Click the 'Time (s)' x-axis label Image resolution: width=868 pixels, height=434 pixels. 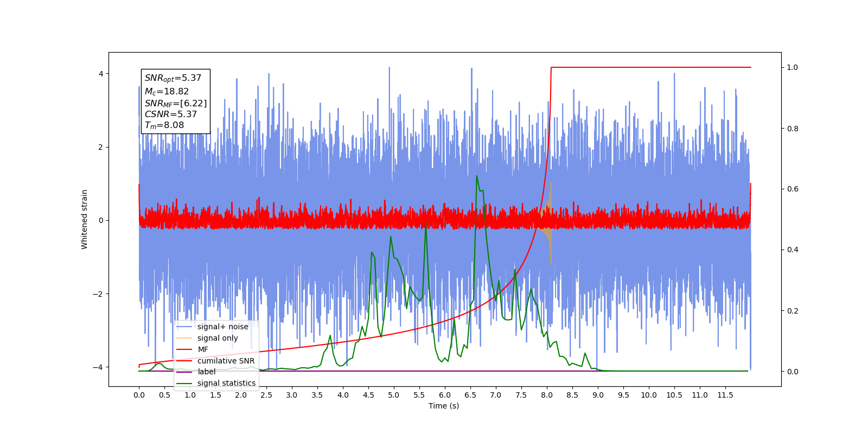tap(444, 406)
